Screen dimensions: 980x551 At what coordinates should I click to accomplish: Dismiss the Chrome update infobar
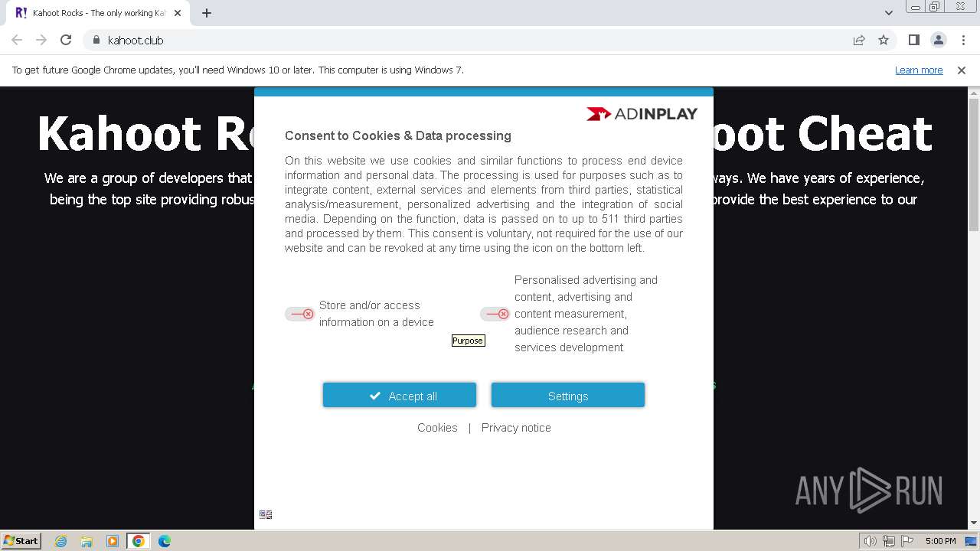pyautogui.click(x=962, y=70)
